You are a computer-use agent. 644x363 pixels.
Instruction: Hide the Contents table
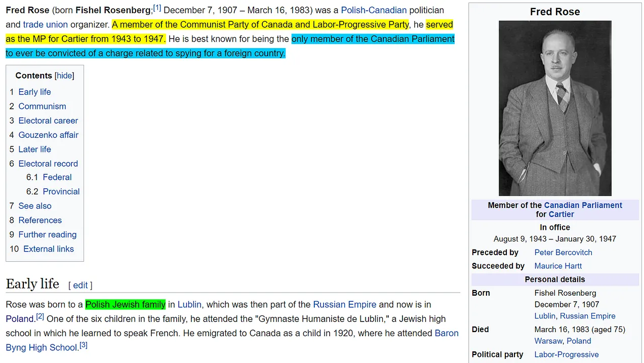64,75
